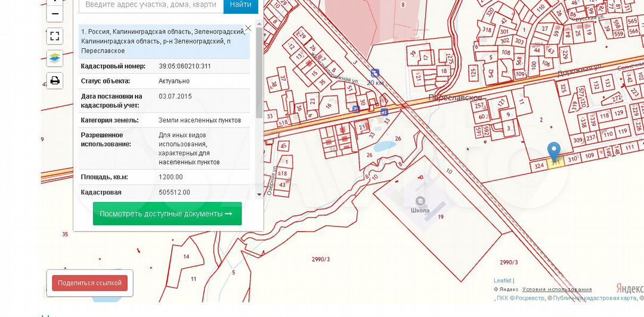Click the address search input field
Screen dimensions: 644x317
coord(151,5)
